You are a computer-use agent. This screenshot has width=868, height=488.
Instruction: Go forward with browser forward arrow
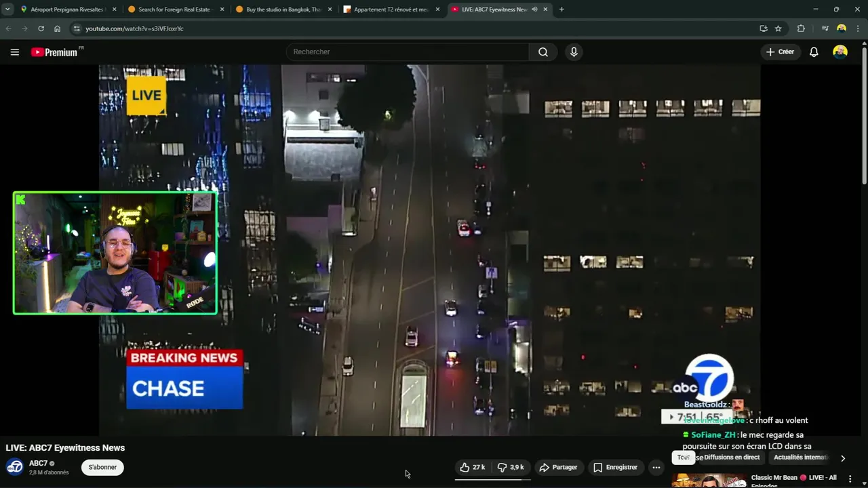[24, 28]
